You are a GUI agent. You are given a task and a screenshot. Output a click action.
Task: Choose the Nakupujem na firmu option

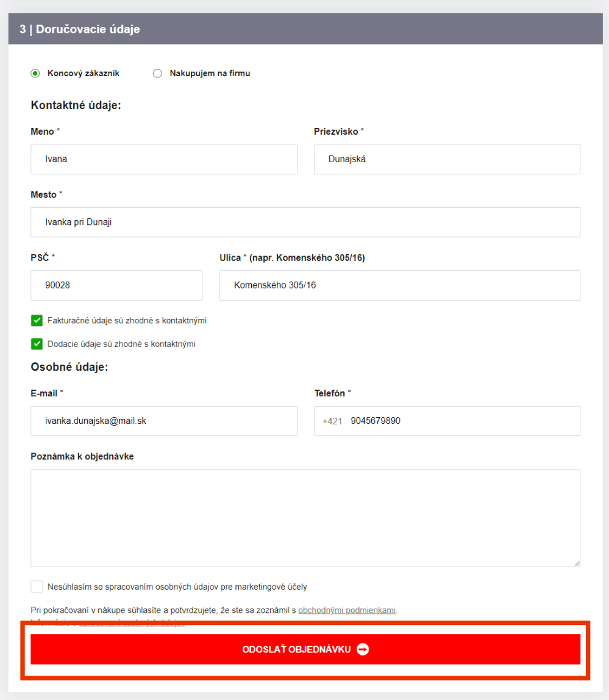158,74
